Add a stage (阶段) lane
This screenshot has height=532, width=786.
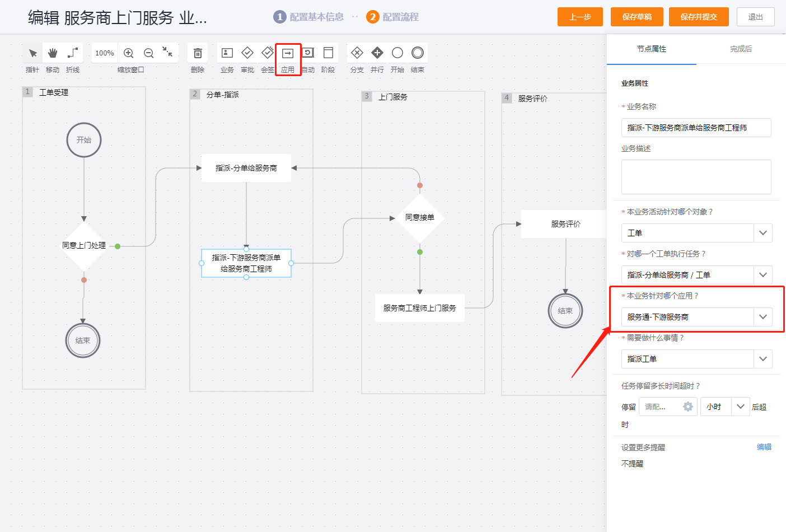point(328,53)
